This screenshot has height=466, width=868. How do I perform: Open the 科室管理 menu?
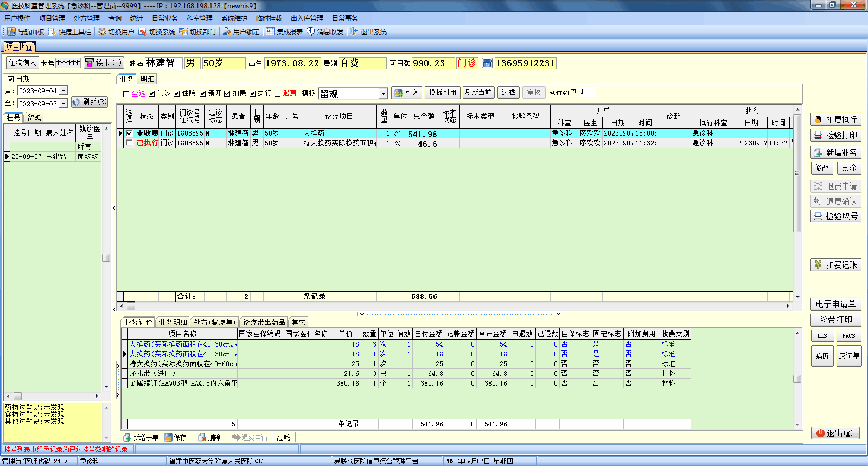pyautogui.click(x=199, y=18)
